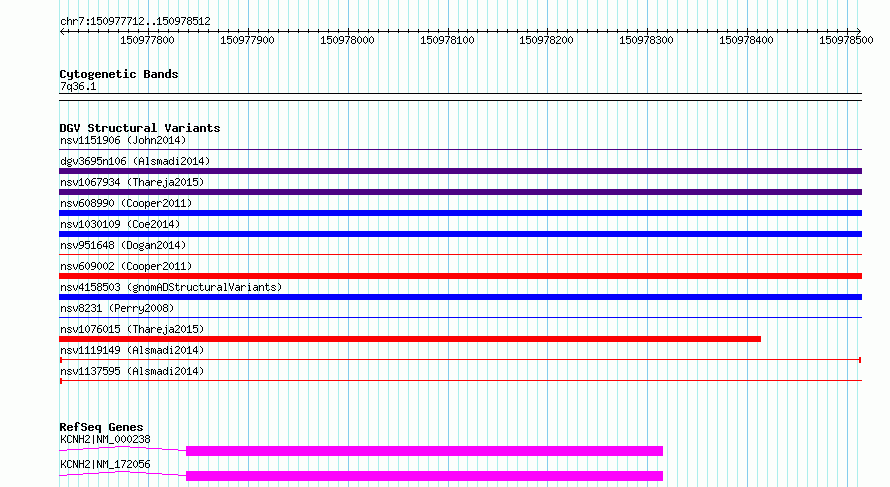The image size is (890, 487).
Task: Click the 150977900 ruler tick label
Action: [247, 40]
